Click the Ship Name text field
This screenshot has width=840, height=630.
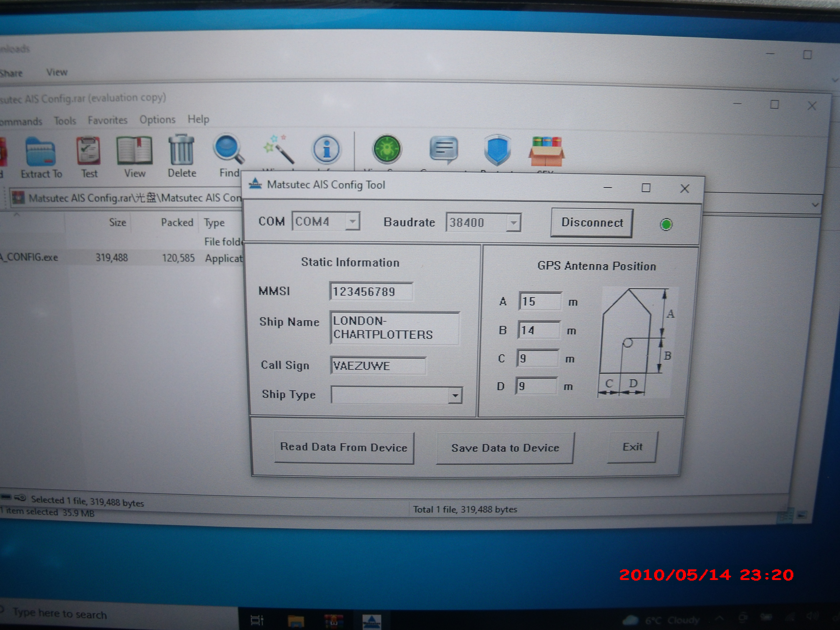pos(395,328)
